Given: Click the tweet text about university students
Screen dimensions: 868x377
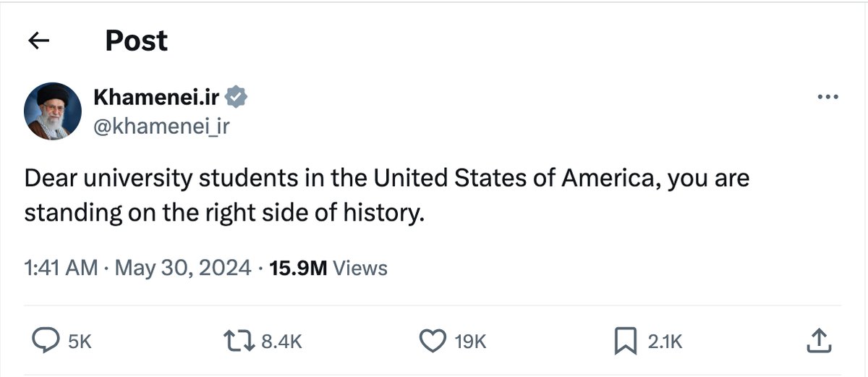Looking at the screenshot, I should pyautogui.click(x=387, y=196).
